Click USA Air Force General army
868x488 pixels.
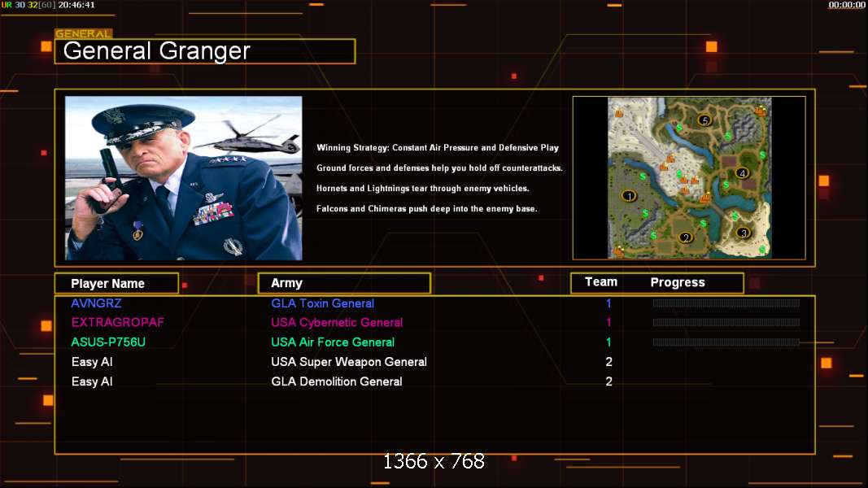tap(333, 342)
